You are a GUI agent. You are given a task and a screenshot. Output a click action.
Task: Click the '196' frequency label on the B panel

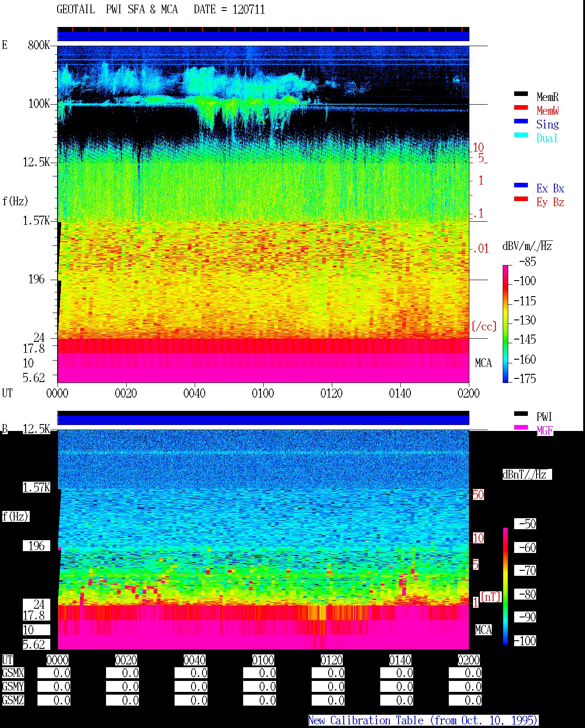(37, 546)
